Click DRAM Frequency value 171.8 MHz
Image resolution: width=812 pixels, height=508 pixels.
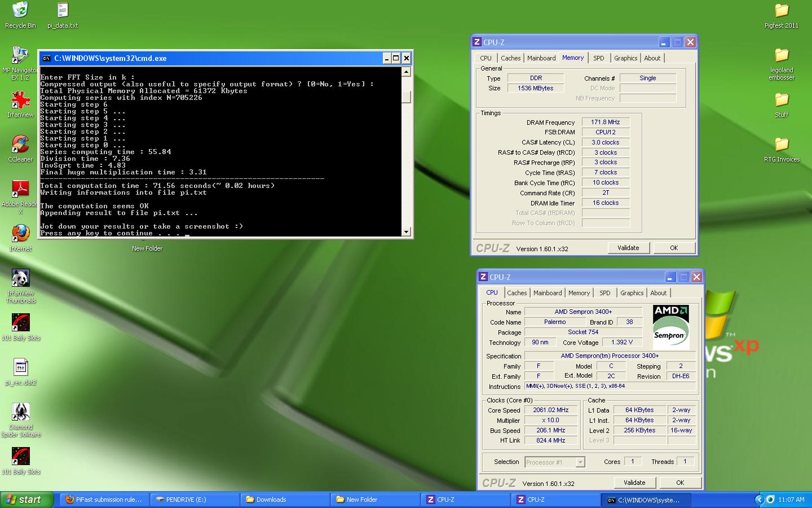tap(606, 122)
